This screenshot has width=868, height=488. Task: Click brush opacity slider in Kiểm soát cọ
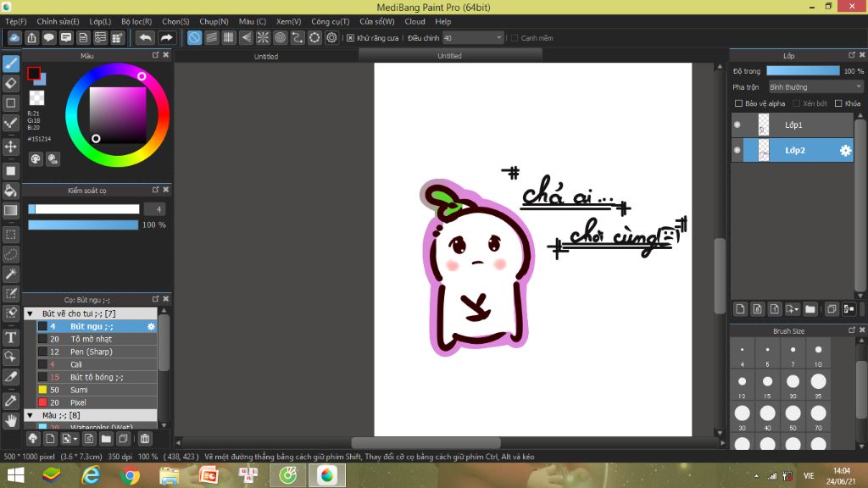coord(83,225)
